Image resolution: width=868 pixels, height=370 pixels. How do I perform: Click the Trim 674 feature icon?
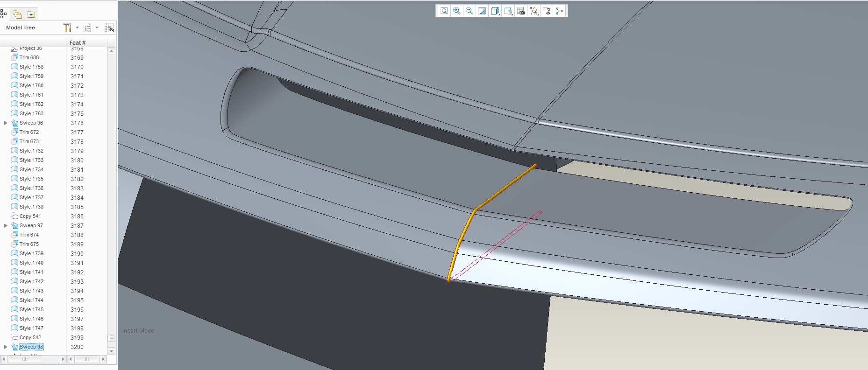point(14,235)
